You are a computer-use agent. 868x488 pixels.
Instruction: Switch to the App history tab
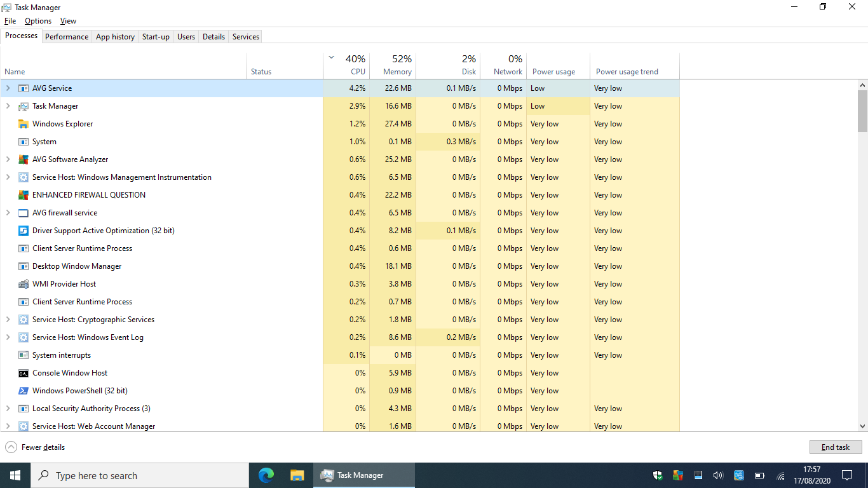115,37
